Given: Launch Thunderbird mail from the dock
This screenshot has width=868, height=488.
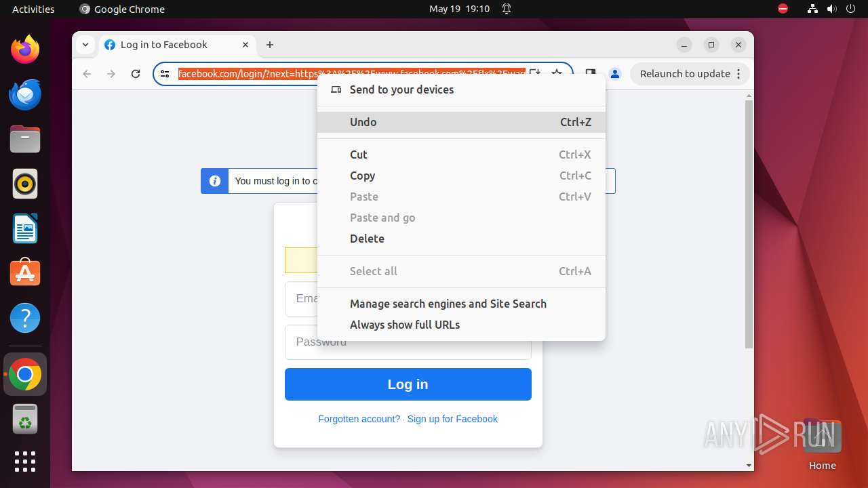Looking at the screenshot, I should pyautogui.click(x=25, y=94).
